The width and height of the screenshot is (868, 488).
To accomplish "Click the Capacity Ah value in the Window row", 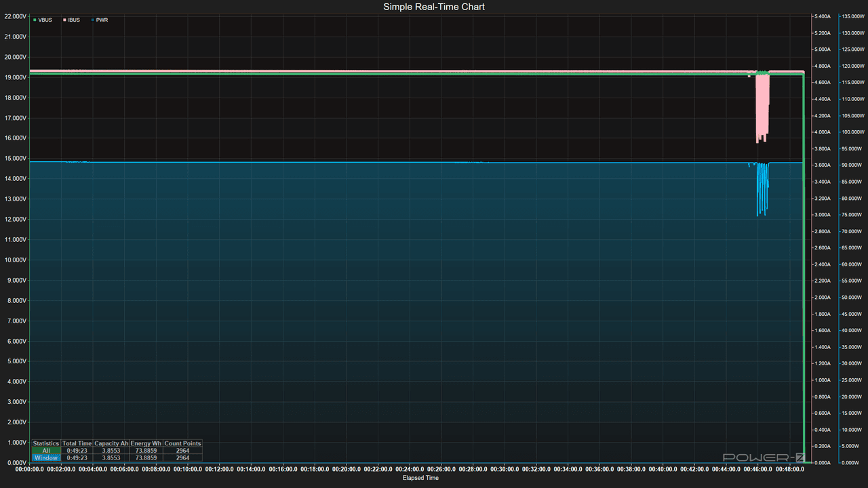I will pos(111,458).
